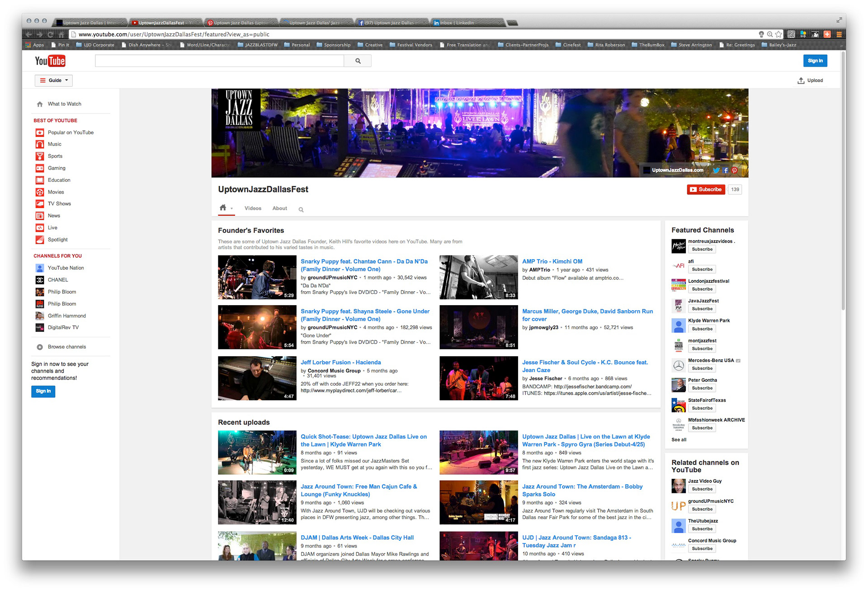Play Jesse Fischer K.C. Bounce thumbnail
Image resolution: width=868 pixels, height=591 pixels.
tap(479, 378)
